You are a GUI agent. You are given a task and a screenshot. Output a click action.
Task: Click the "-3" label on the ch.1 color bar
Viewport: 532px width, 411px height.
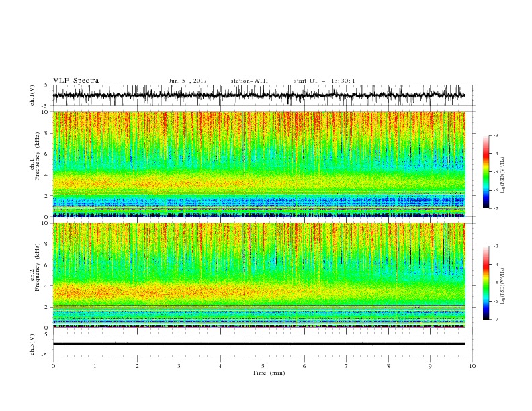click(x=496, y=135)
